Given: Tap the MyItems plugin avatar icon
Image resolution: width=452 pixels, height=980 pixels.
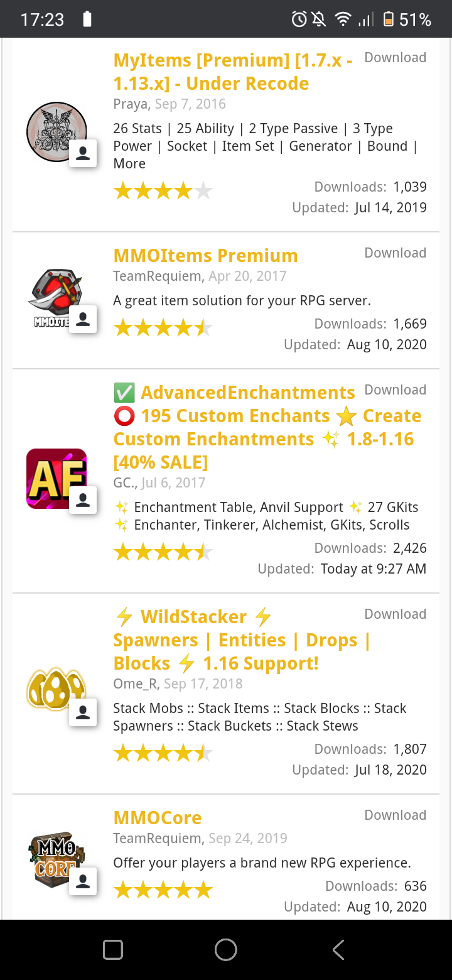Looking at the screenshot, I should click(x=56, y=132).
